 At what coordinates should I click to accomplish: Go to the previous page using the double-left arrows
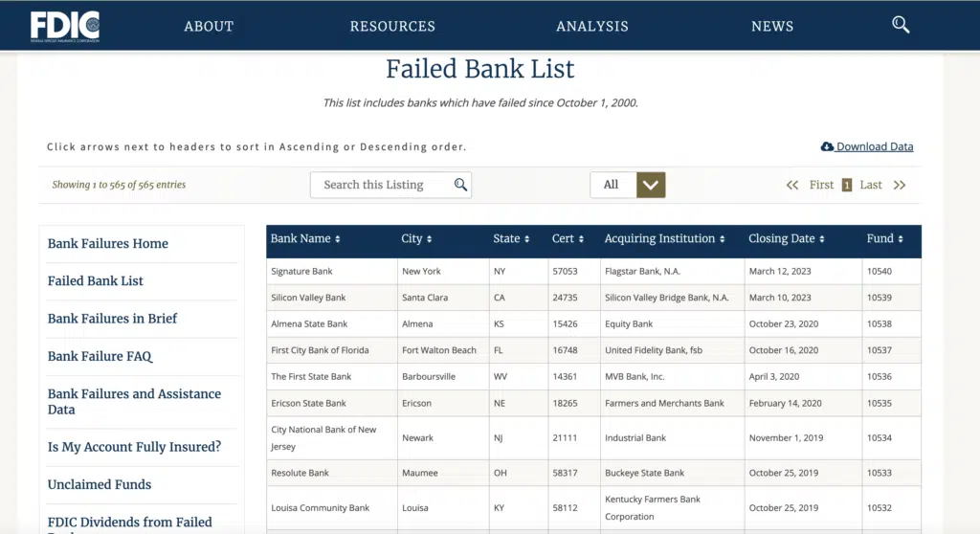click(792, 185)
